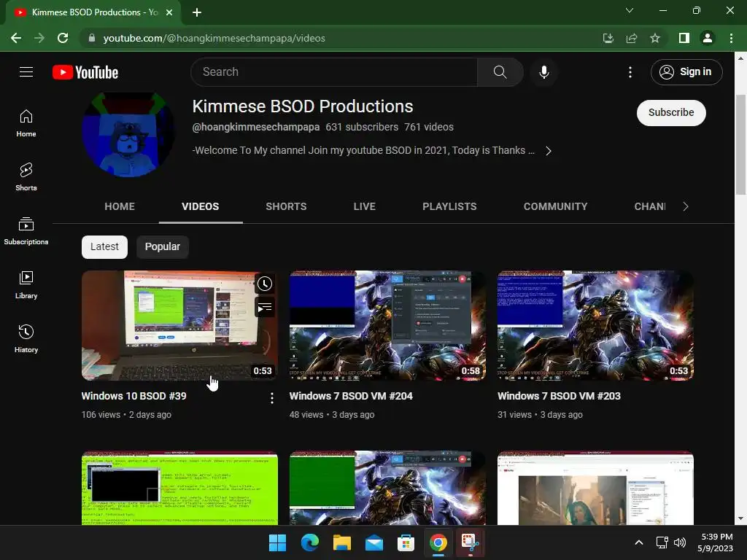Viewport: 747px width, 560px height.
Task: Open volume control in system tray
Action: click(680, 542)
